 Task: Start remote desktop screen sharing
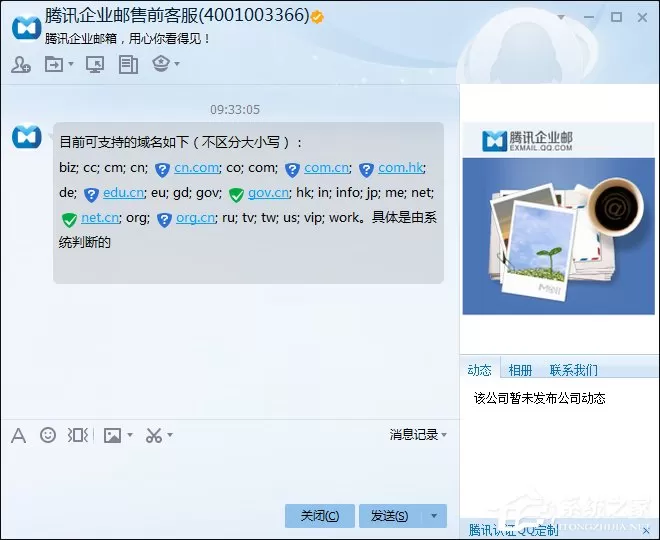click(x=95, y=65)
